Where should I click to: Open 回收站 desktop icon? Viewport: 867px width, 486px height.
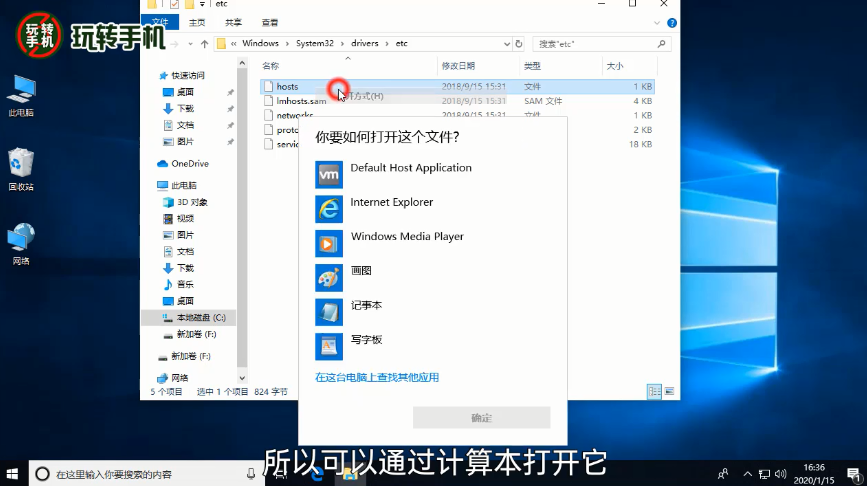(21, 169)
